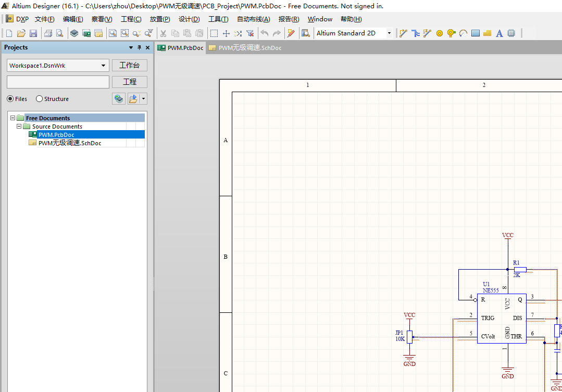Close the Projects panel
The height and width of the screenshot is (392, 562).
[148, 47]
